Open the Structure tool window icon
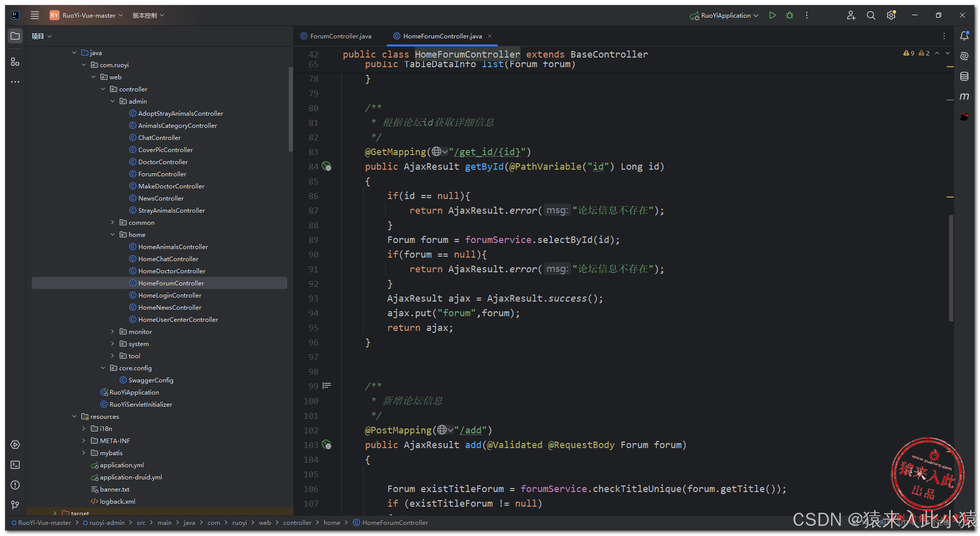The height and width of the screenshot is (536, 980). point(15,62)
